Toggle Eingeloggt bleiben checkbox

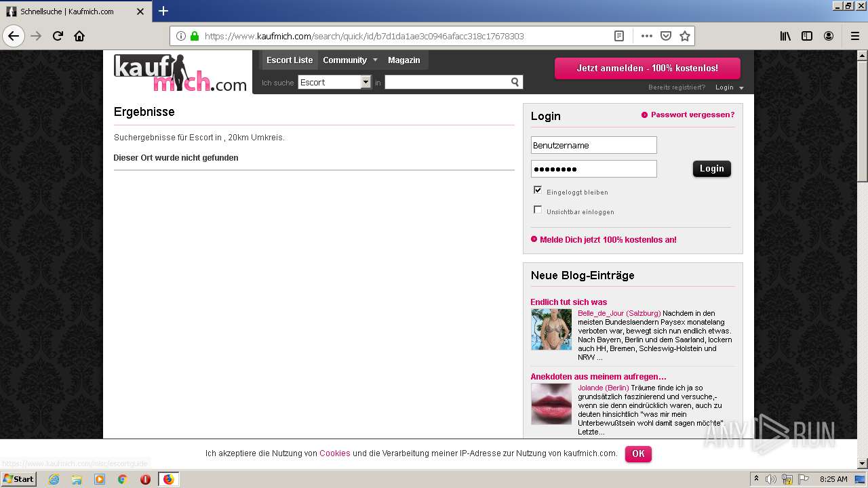(x=538, y=190)
